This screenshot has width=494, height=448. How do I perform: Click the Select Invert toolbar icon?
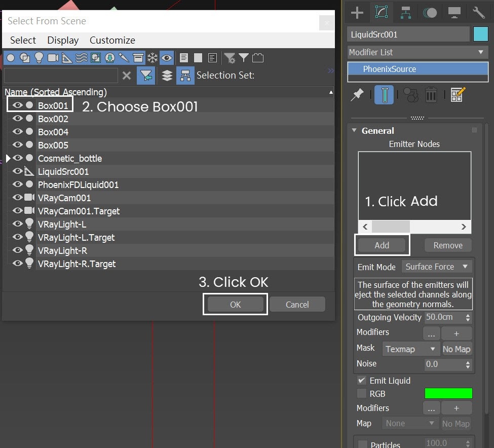click(x=212, y=58)
